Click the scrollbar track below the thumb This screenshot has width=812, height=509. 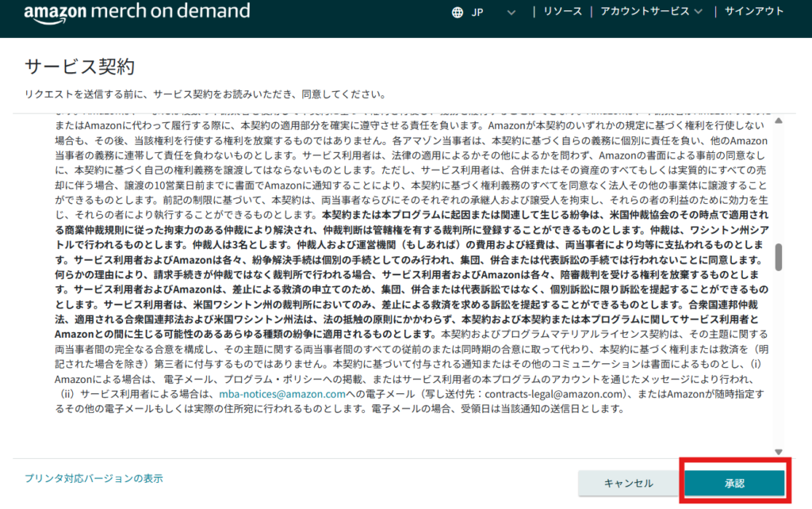click(x=779, y=358)
